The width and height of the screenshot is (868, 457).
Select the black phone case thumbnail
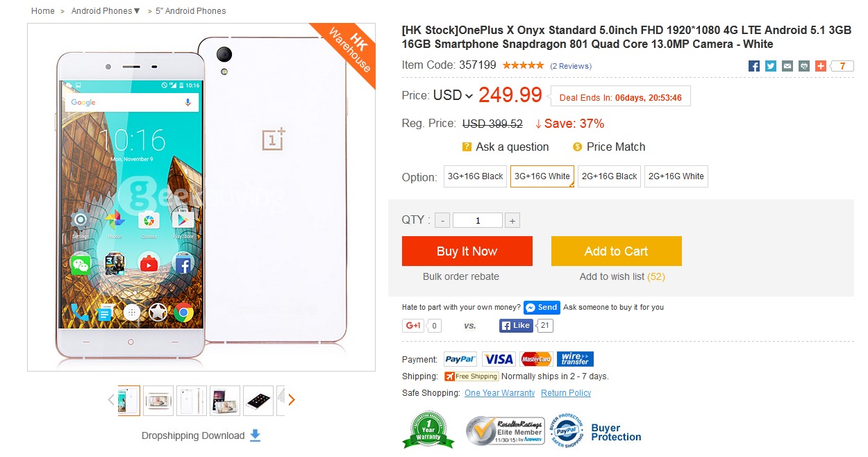(x=258, y=399)
